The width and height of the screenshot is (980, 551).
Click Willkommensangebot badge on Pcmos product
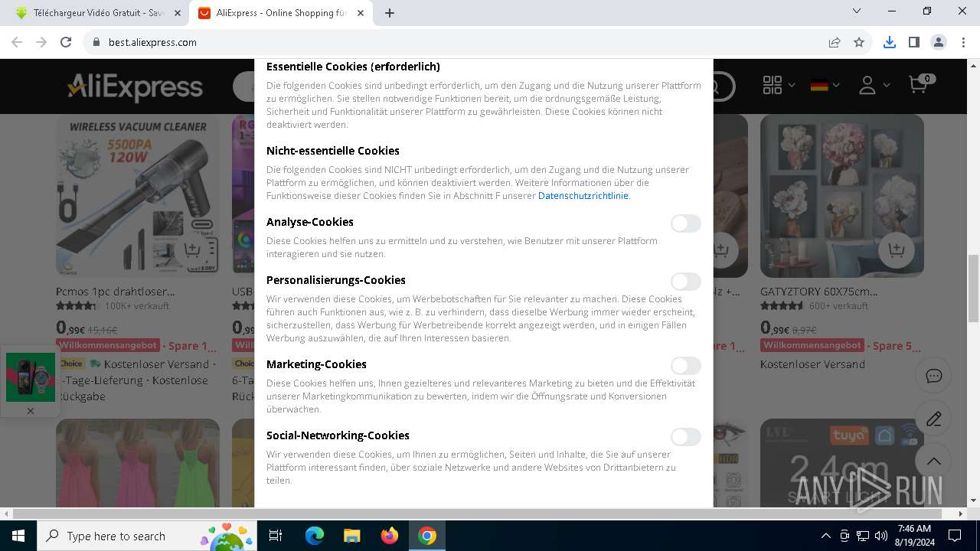[x=108, y=345]
